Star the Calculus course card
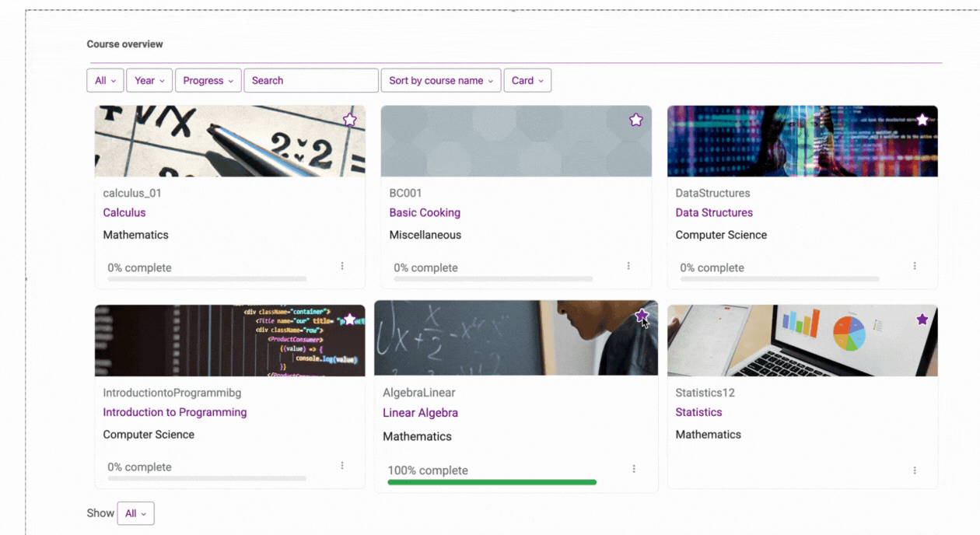Screen dimensions: 980x535 coord(350,120)
